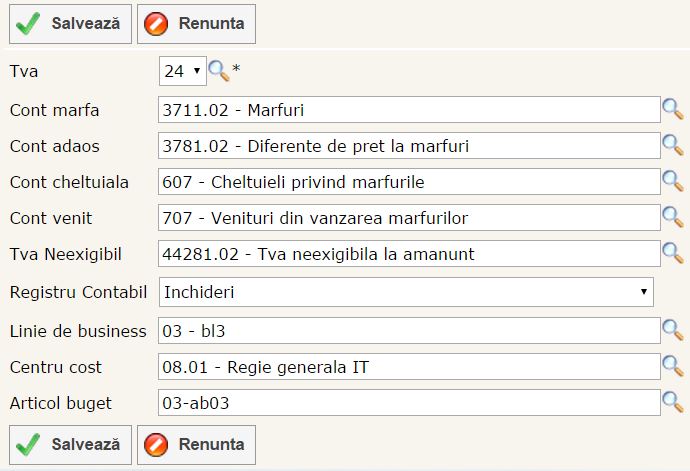Click the bottom Renunta button
690x471 pixels.
click(x=196, y=445)
